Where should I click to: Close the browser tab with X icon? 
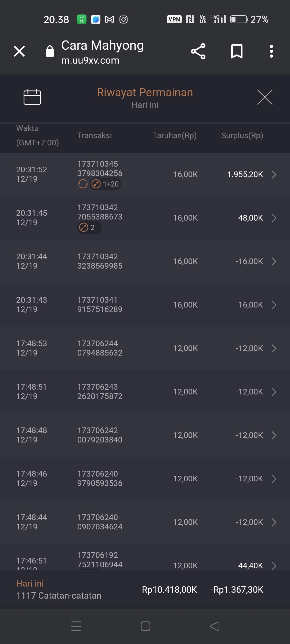pyautogui.click(x=19, y=51)
